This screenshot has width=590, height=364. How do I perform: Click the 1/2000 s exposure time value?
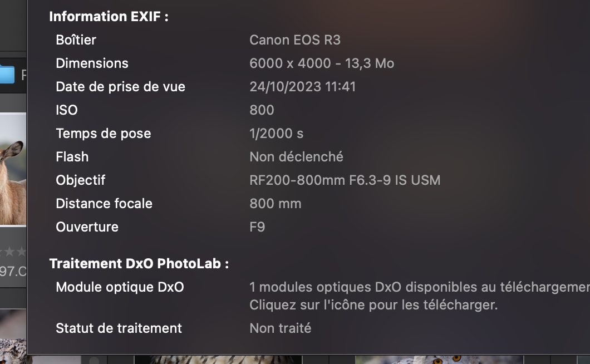pyautogui.click(x=276, y=134)
